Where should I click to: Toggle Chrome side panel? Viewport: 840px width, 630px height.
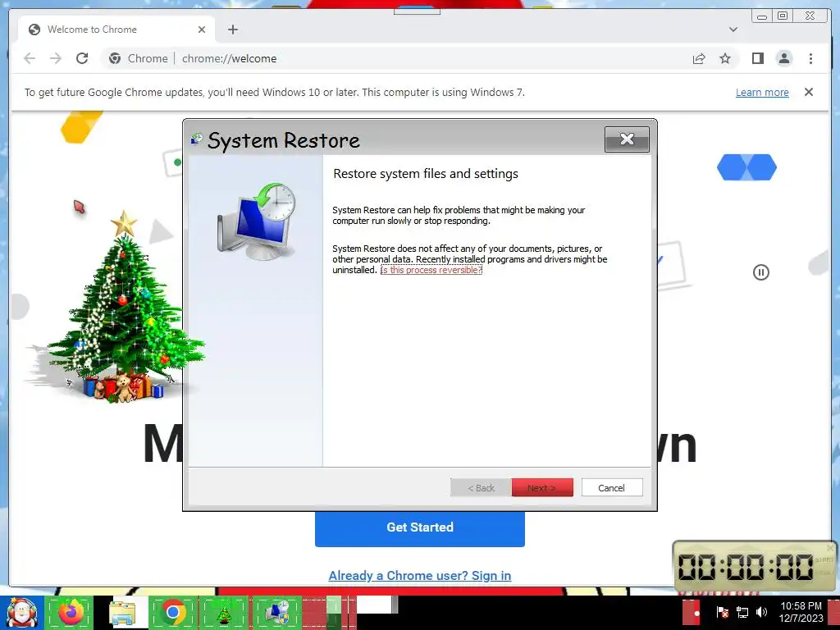point(757,58)
